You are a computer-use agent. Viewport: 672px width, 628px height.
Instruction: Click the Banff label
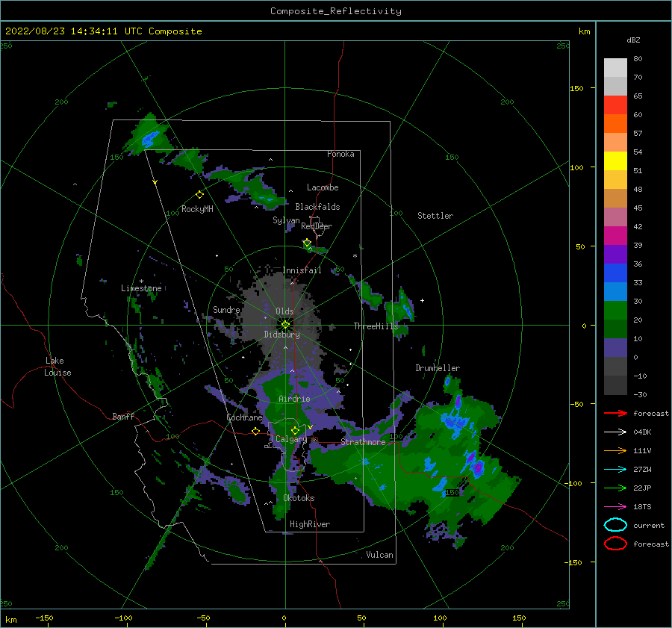(123, 416)
